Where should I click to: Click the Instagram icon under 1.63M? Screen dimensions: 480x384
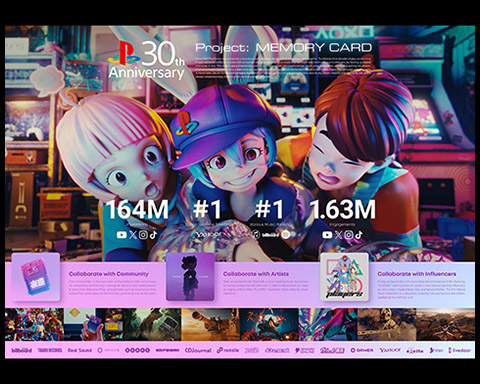(x=349, y=235)
